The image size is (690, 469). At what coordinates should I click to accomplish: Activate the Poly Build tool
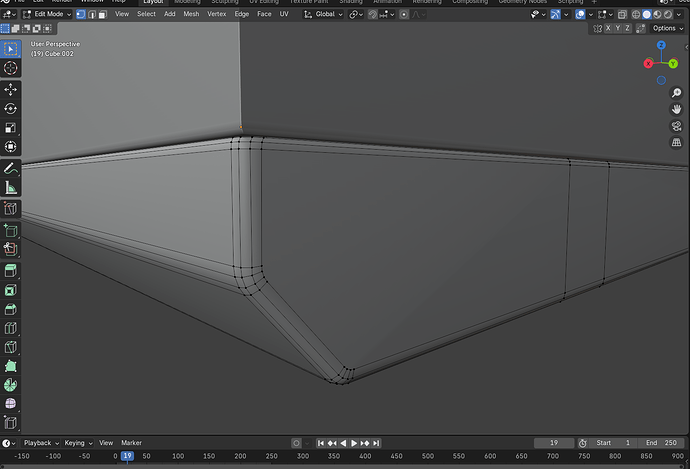click(11, 366)
